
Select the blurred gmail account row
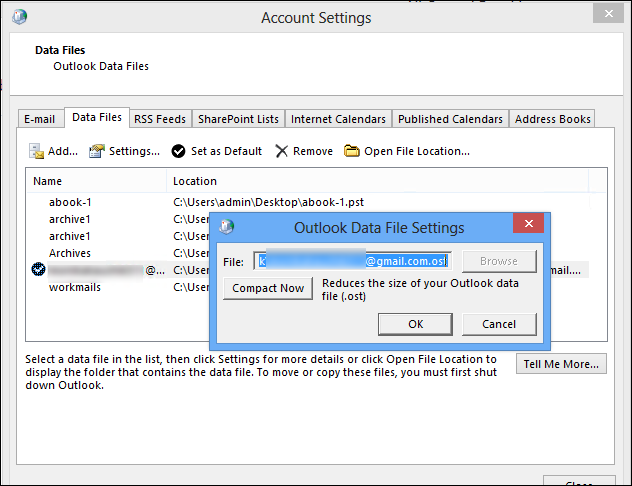tap(118, 270)
